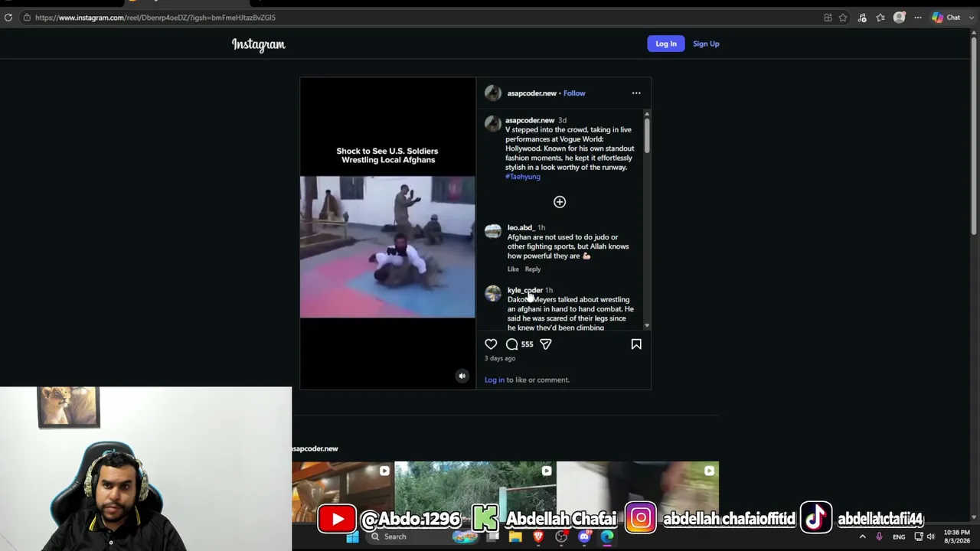Switch to Microsoft Edge on the taskbar
The height and width of the screenshot is (551, 980).
(x=607, y=536)
